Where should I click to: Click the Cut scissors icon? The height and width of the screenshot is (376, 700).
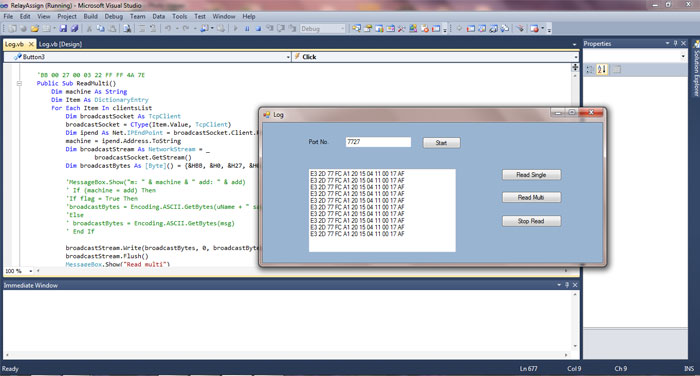[x=89, y=29]
